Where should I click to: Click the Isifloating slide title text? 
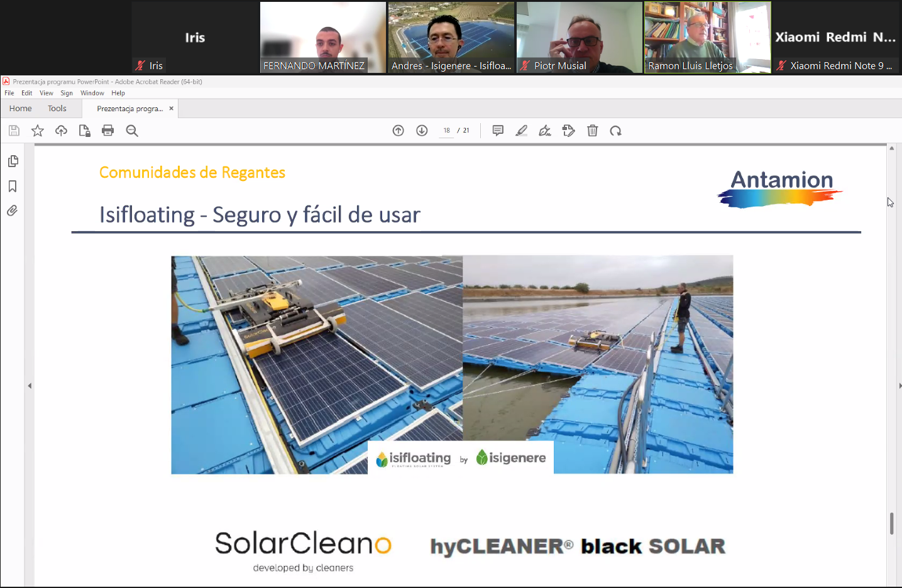pyautogui.click(x=260, y=215)
